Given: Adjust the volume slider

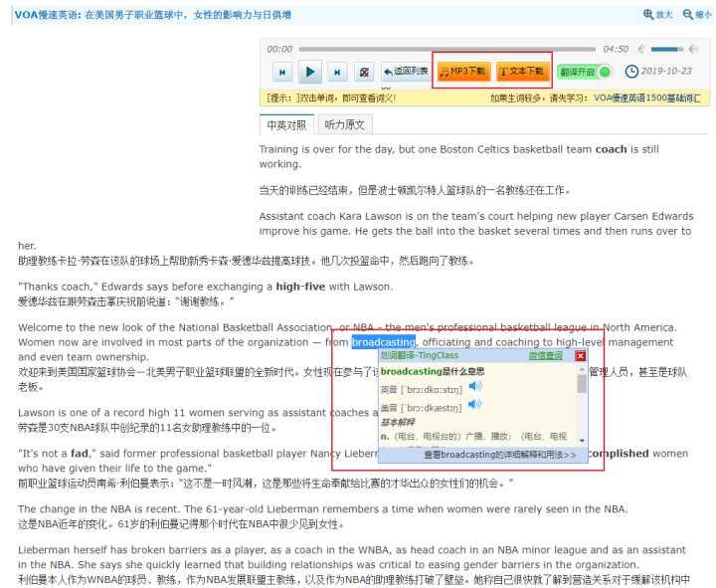Looking at the screenshot, I should [666, 49].
